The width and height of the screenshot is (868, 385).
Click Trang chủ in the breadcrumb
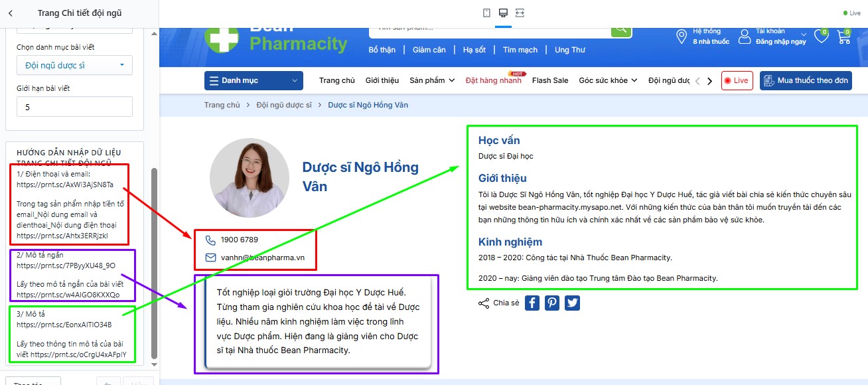[222, 105]
